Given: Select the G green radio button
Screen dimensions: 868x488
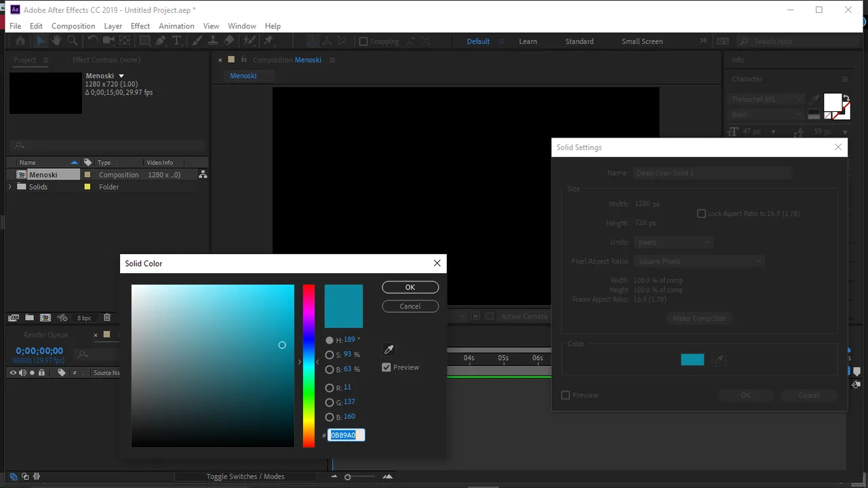Looking at the screenshot, I should 330,403.
